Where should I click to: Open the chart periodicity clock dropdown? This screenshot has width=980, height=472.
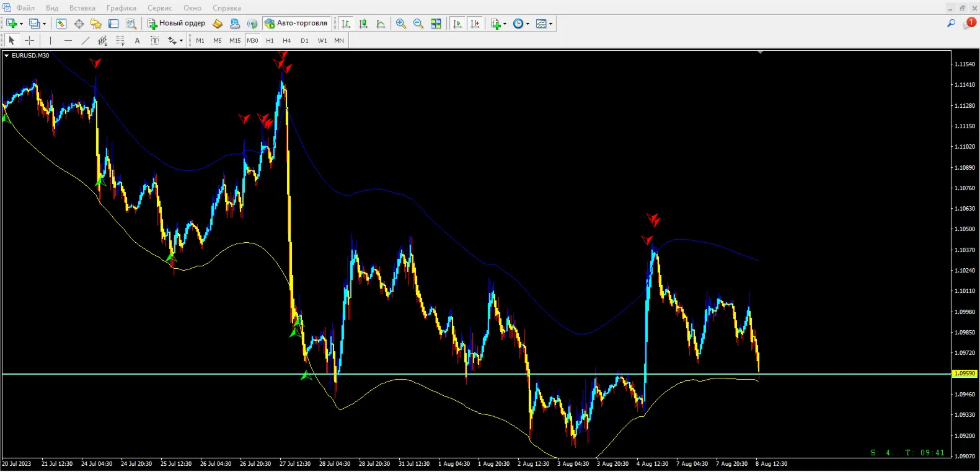click(521, 24)
